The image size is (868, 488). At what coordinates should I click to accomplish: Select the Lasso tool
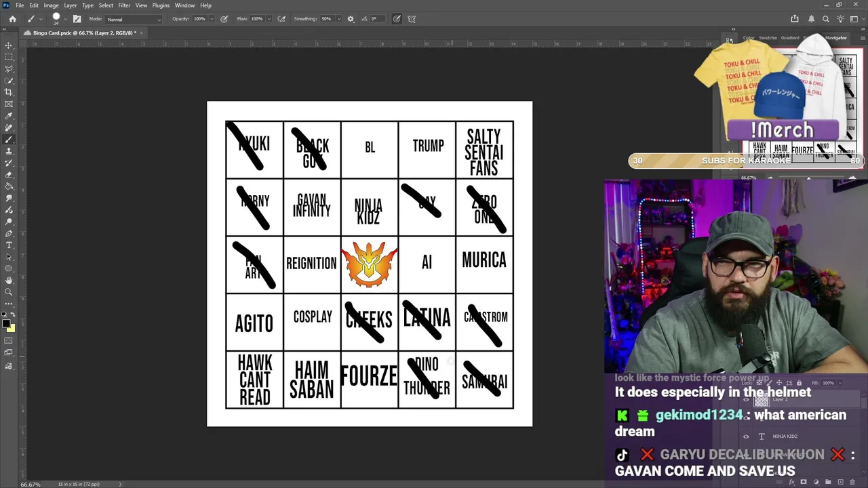9,68
